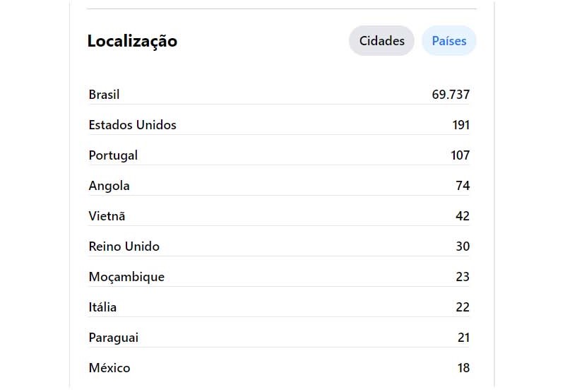This screenshot has height=392, width=565.
Task: Click the Estados Unidos entry
Action: coord(279,125)
